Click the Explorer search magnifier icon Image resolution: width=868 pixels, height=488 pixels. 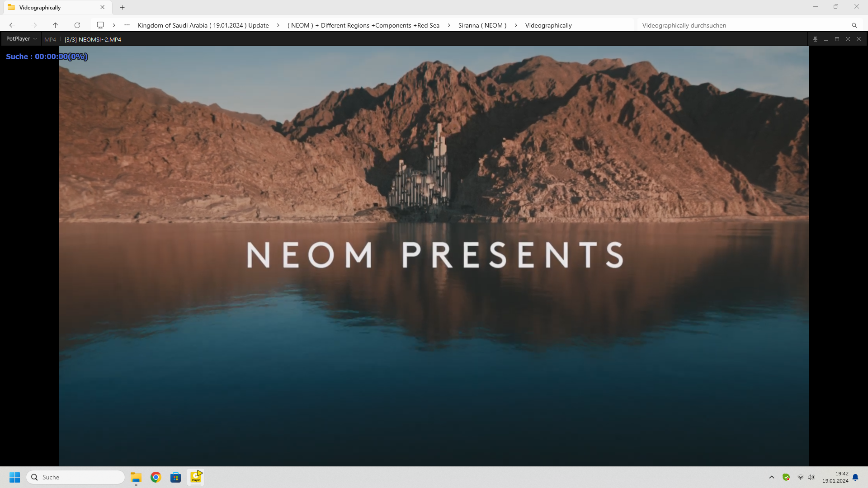point(854,26)
